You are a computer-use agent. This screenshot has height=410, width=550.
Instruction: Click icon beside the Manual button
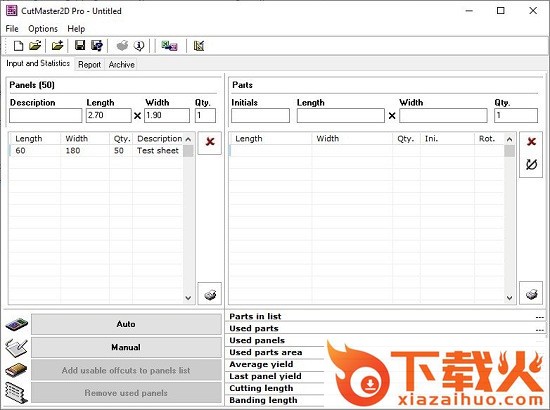click(x=16, y=347)
